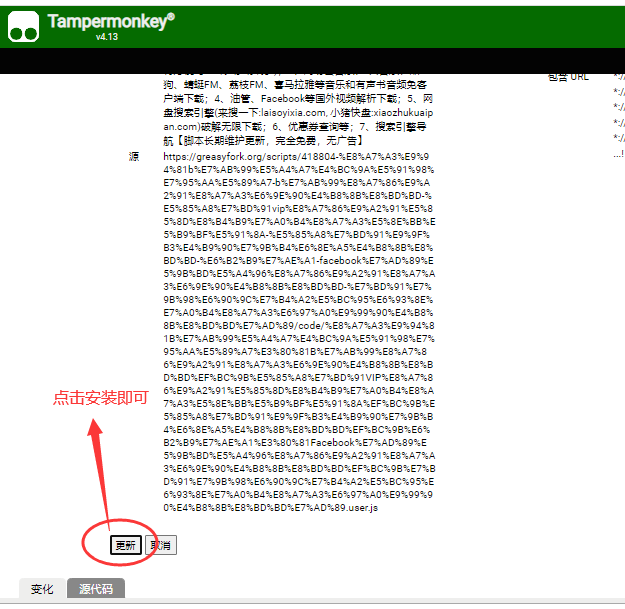The width and height of the screenshot is (625, 609).
Task: Click the Tampermonkey logo icon
Action: (x=24, y=26)
